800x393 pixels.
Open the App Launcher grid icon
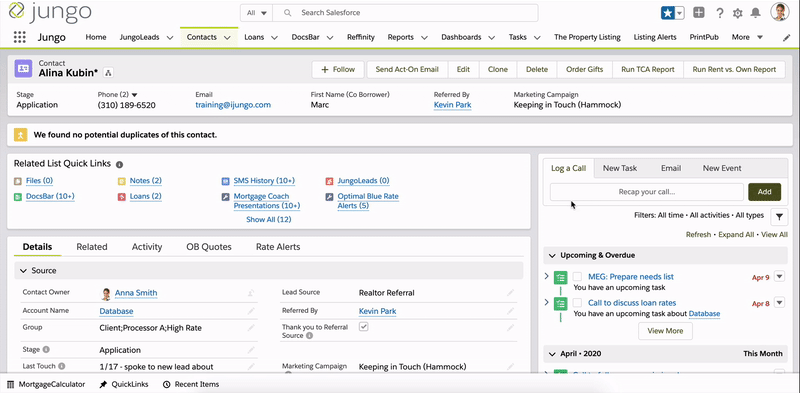tap(19, 37)
